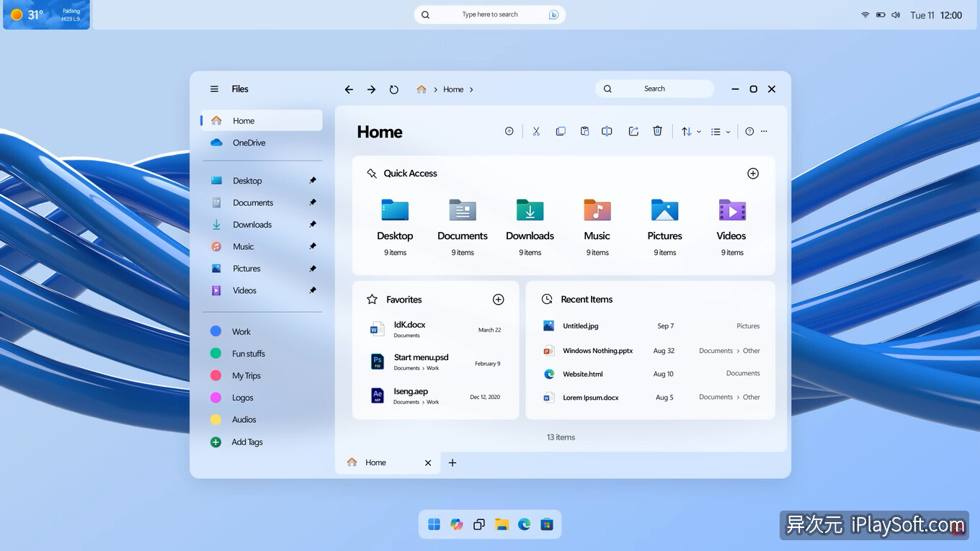This screenshot has height=551, width=980.
Task: Launch Microsoft Edge from the taskbar
Action: pos(525,524)
